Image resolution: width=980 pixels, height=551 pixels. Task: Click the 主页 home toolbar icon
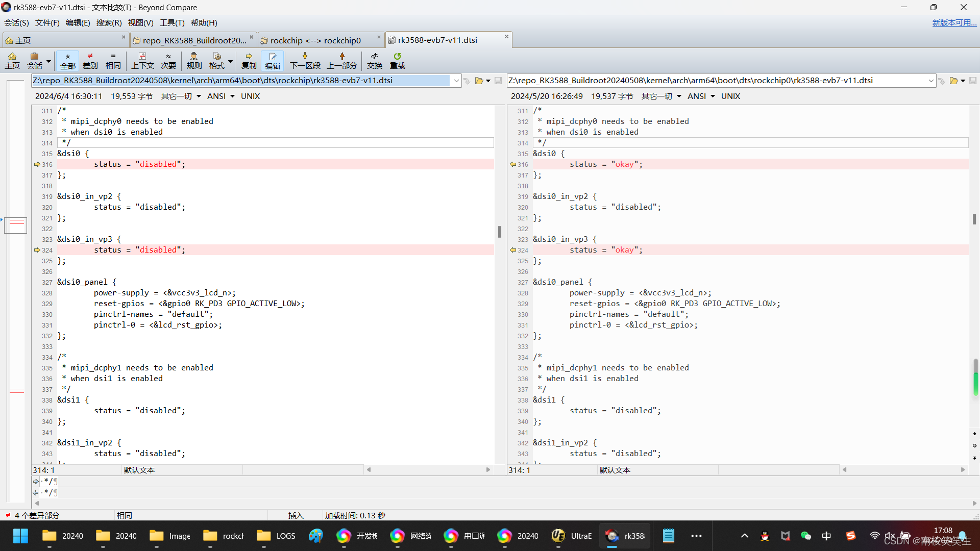[x=12, y=60]
